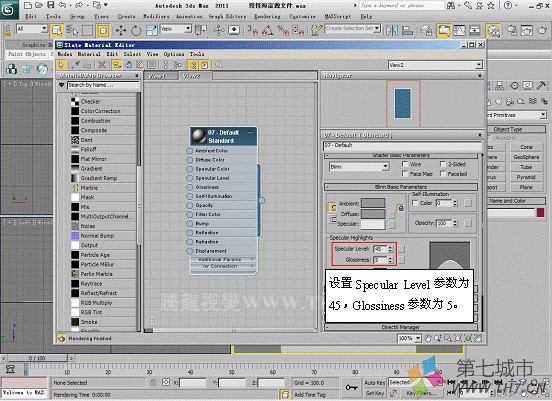Open the Material Editor from main toolbar
Screen dimensions: 552x401
click(x=493, y=31)
